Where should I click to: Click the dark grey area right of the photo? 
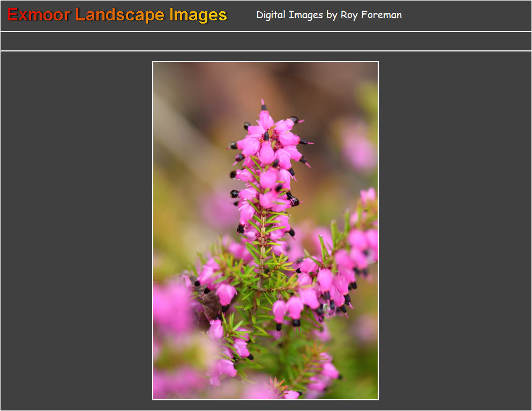[x=455, y=230]
